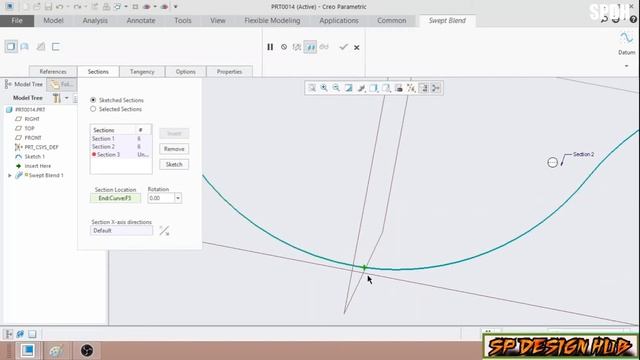The image size is (640, 360).
Task: Switch to the Tools ribbon tab
Action: click(x=183, y=20)
